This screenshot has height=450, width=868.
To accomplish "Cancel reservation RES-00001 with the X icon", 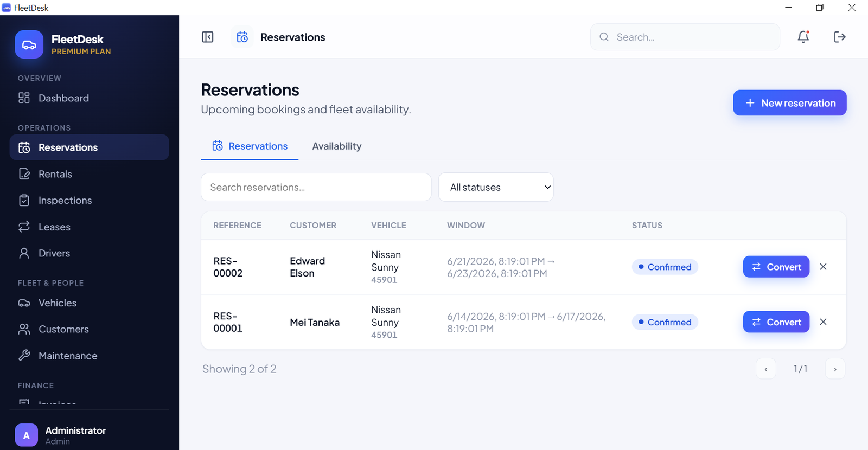I will pos(823,322).
